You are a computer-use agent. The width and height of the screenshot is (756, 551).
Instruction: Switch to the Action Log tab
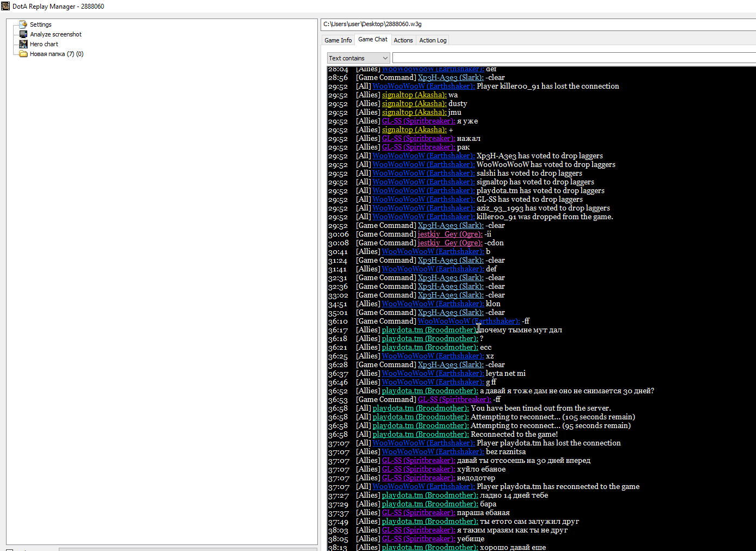point(433,40)
